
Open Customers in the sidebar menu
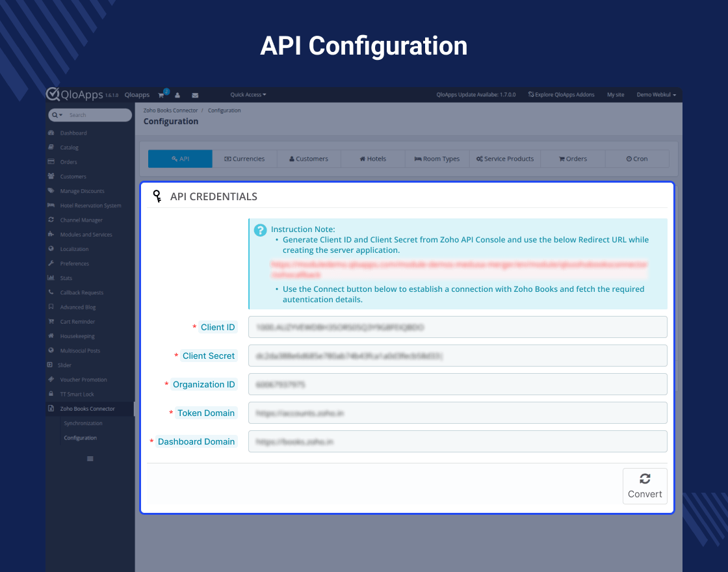tap(73, 176)
